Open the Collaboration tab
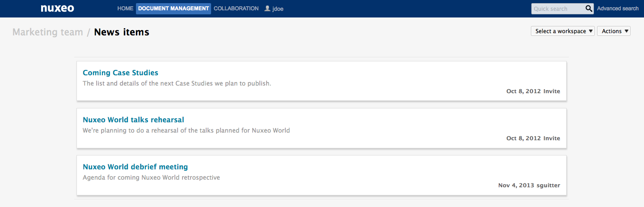Screen dimensions: 644x207 236,9
